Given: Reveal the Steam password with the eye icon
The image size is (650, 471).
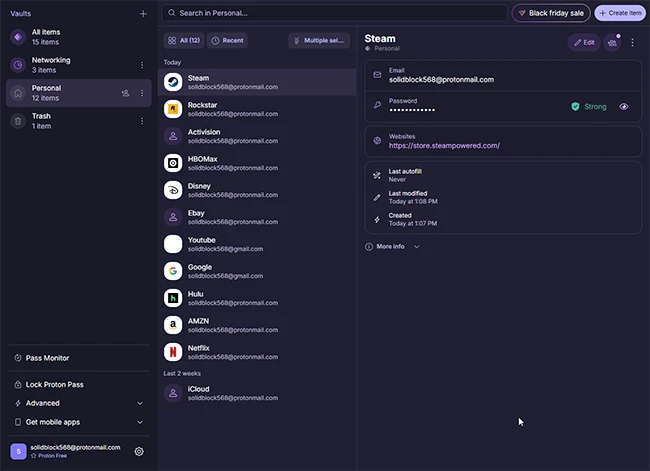Looking at the screenshot, I should pyautogui.click(x=624, y=106).
